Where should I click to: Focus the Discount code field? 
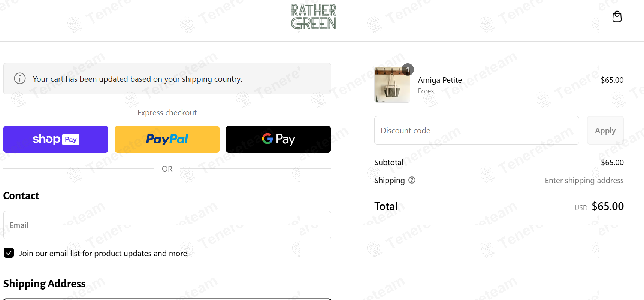[x=477, y=130]
